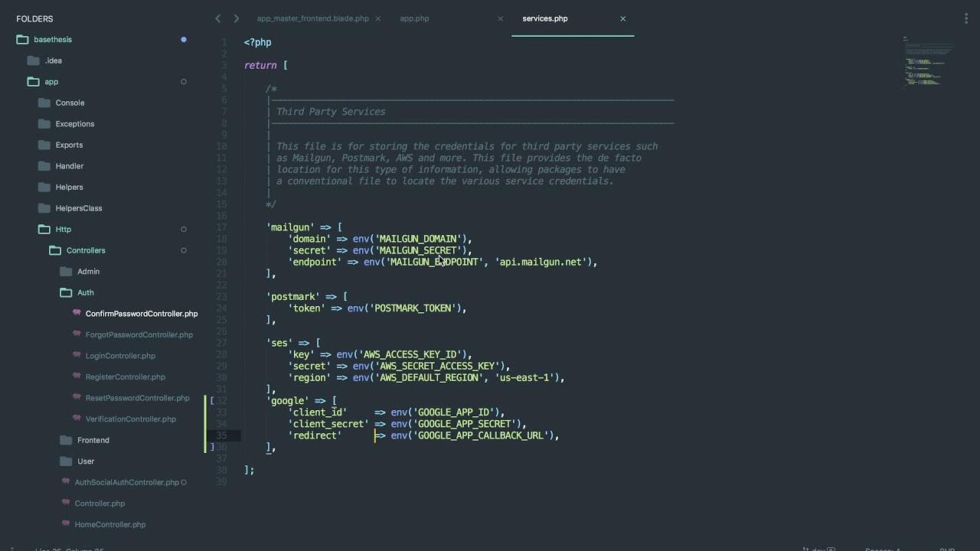Click the return keyword on line 3
Viewport: 980px width, 551px height.
click(x=260, y=66)
